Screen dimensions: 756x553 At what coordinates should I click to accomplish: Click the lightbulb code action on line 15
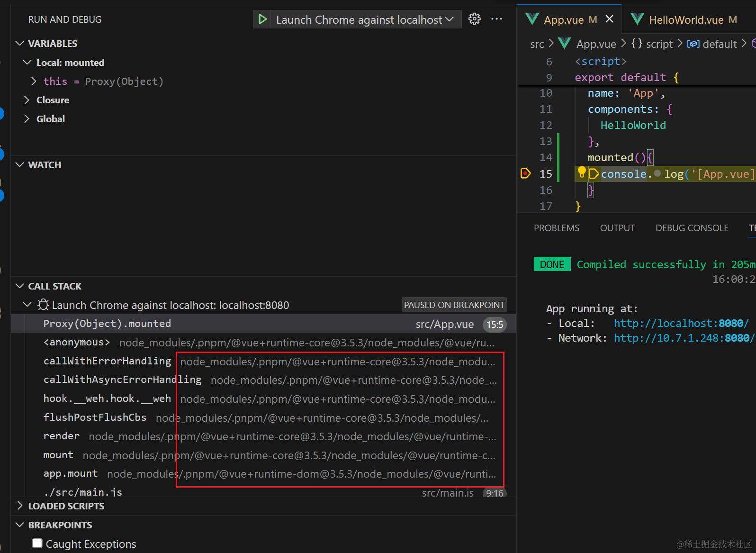pyautogui.click(x=582, y=172)
